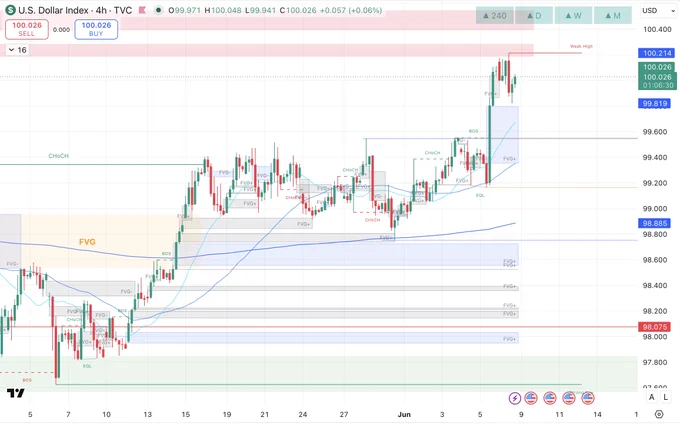Click the closing value C100.026
Viewport: 680px width, 424px height.
(298, 10)
